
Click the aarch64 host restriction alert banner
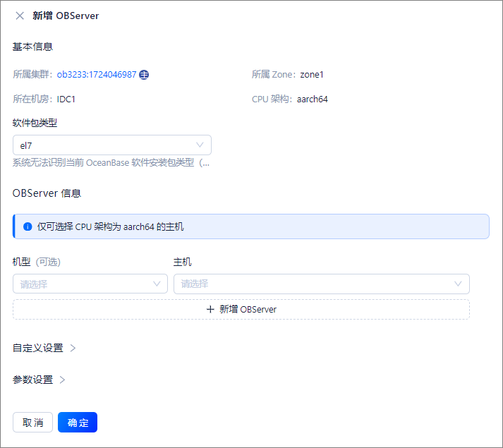pos(251,226)
